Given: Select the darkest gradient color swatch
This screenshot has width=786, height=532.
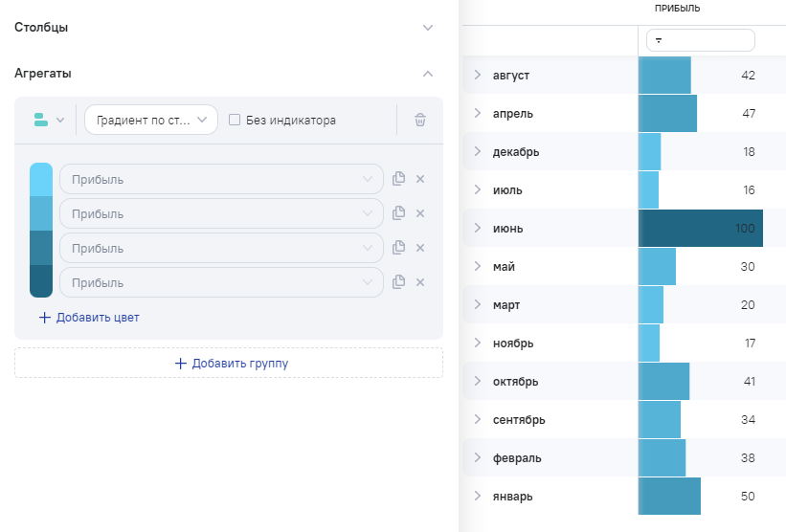Looking at the screenshot, I should 41,282.
